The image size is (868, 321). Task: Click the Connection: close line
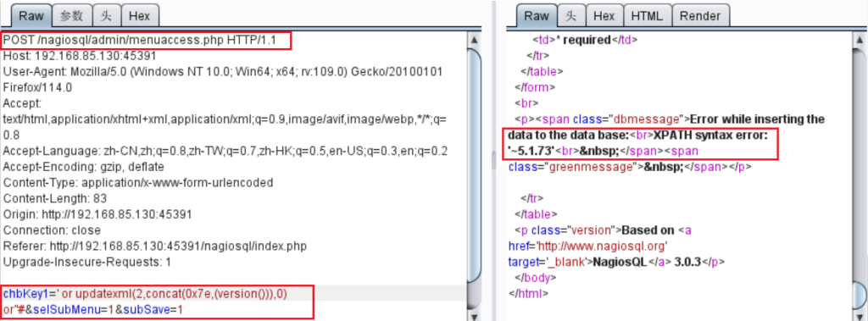click(52, 230)
